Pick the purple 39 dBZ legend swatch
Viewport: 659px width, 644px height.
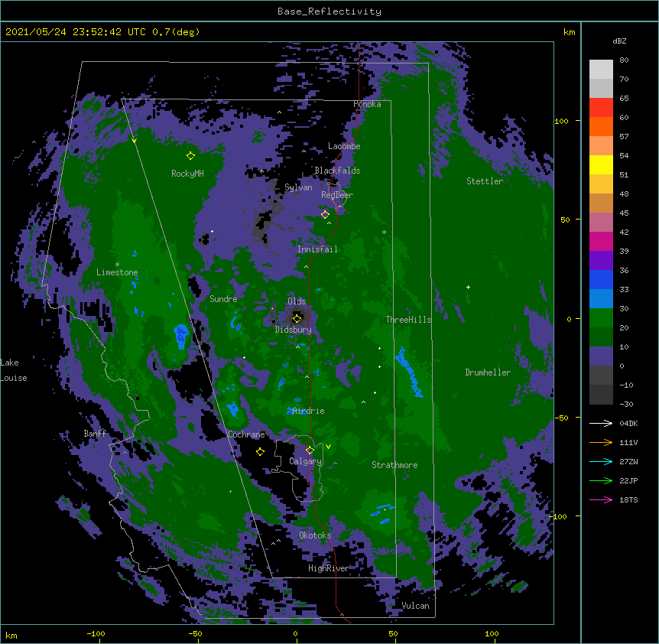pyautogui.click(x=601, y=261)
